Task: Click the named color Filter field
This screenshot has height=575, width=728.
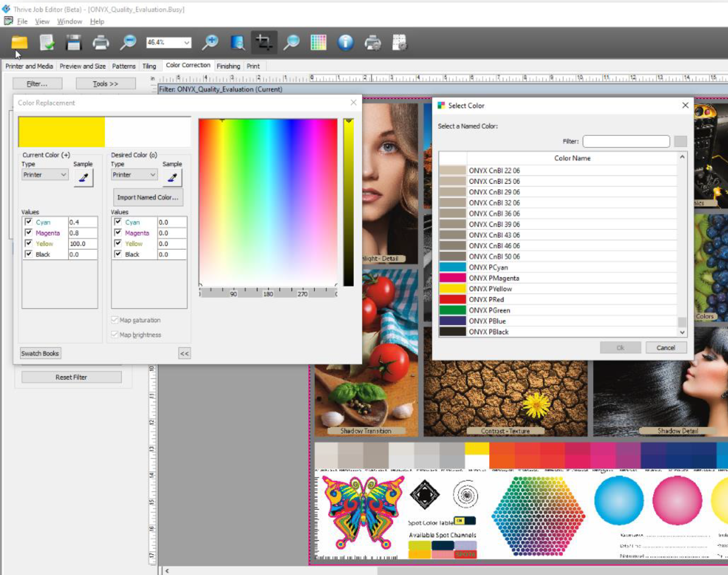Action: 626,141
